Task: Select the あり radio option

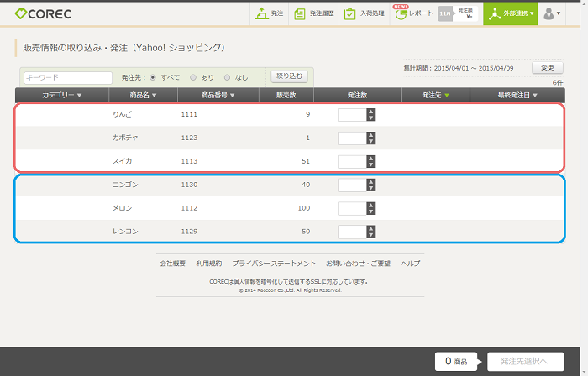Action: pos(193,77)
